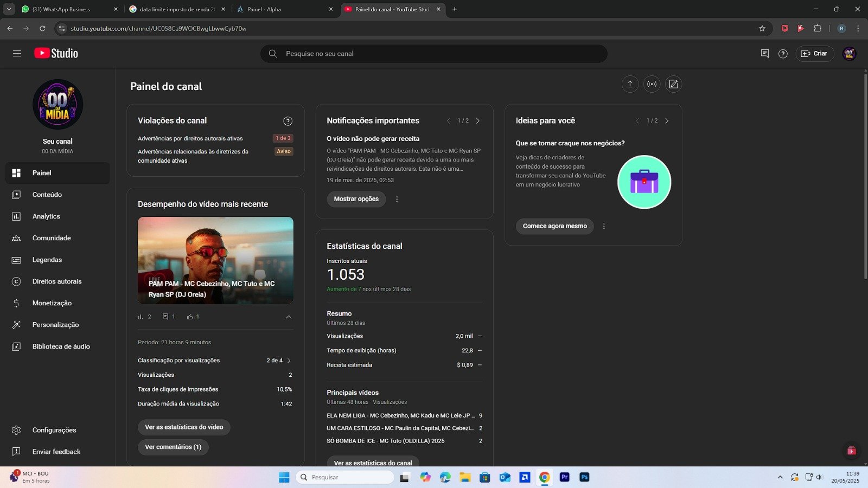Open the comments notification icon in header
Viewport: 868px width, 488px height.
(765, 54)
